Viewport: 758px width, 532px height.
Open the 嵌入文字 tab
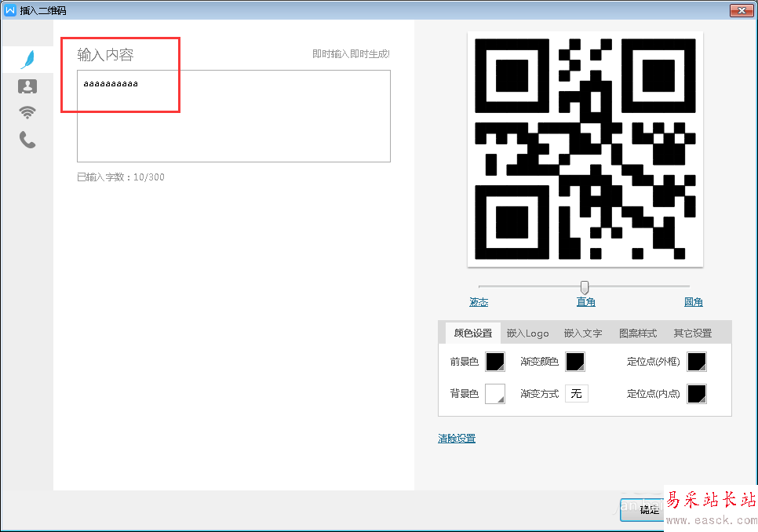583,333
